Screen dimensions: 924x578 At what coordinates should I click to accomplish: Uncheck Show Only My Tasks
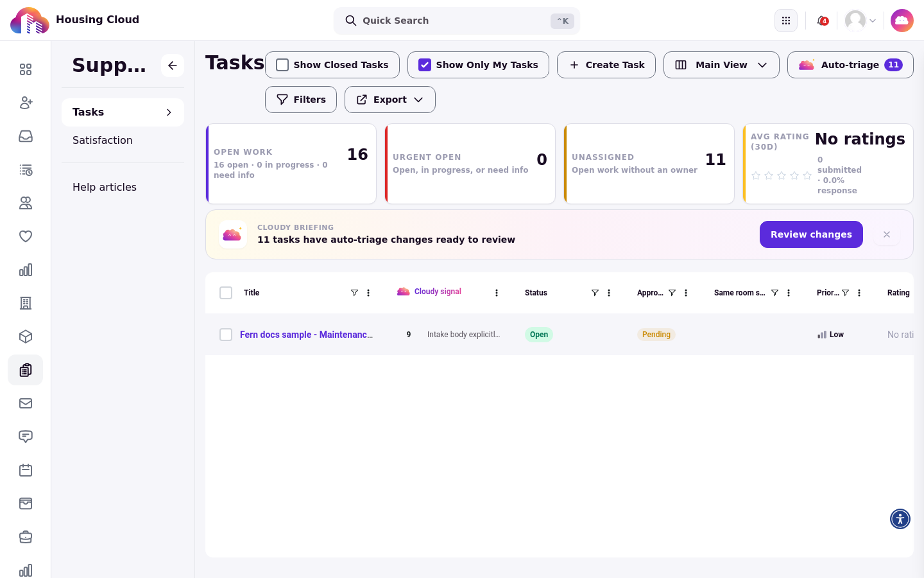pyautogui.click(x=425, y=65)
